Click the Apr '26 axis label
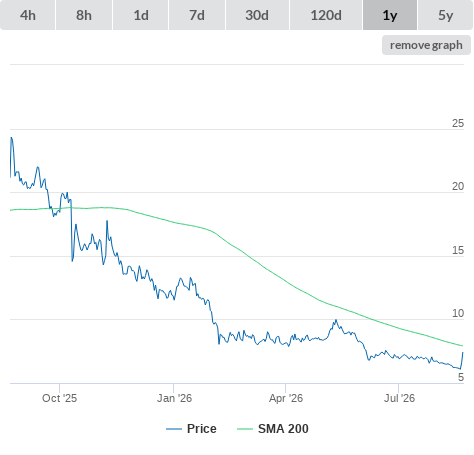The image size is (474, 455). pos(286,398)
